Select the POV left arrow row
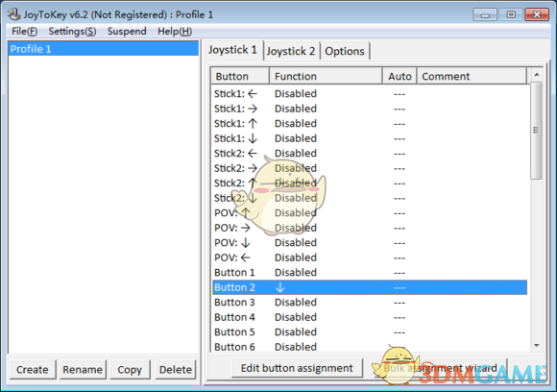The image size is (557, 392). [370, 257]
